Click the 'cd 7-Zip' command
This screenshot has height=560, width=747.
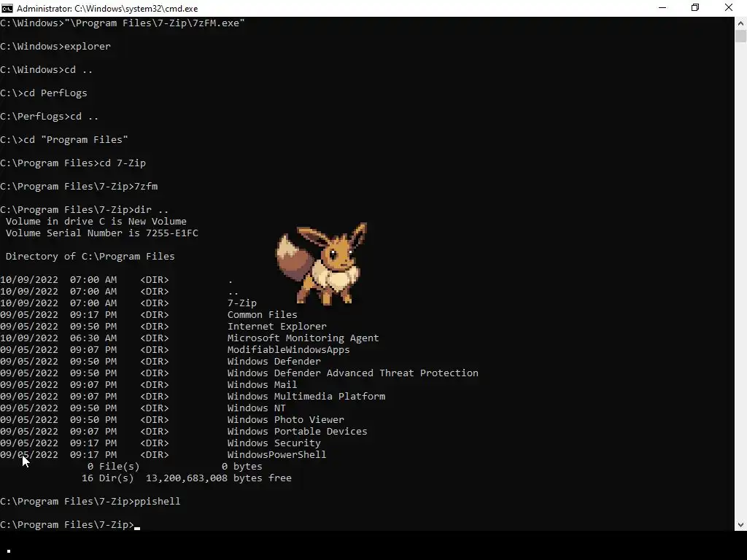pyautogui.click(x=123, y=163)
